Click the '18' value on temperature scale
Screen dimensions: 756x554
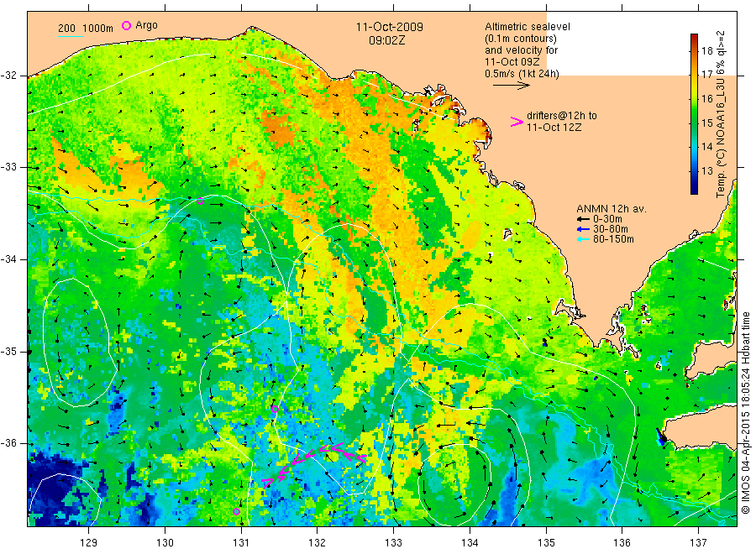(706, 51)
